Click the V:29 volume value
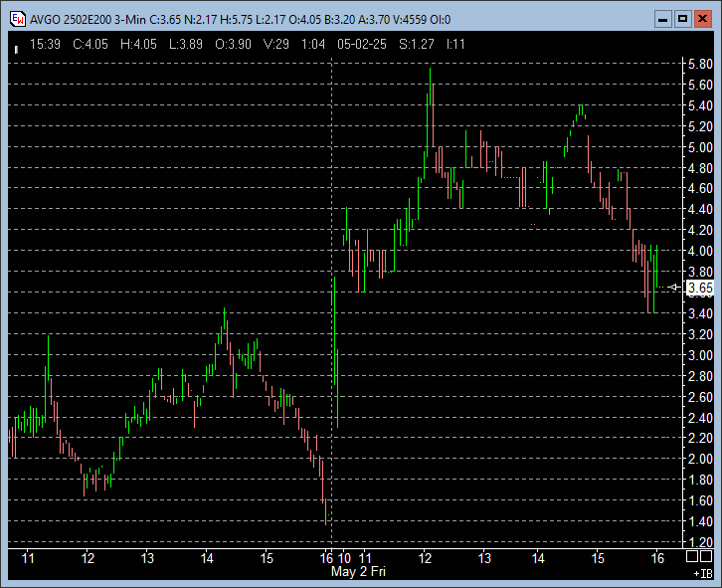Screen dimensions: 722x588 (276, 44)
